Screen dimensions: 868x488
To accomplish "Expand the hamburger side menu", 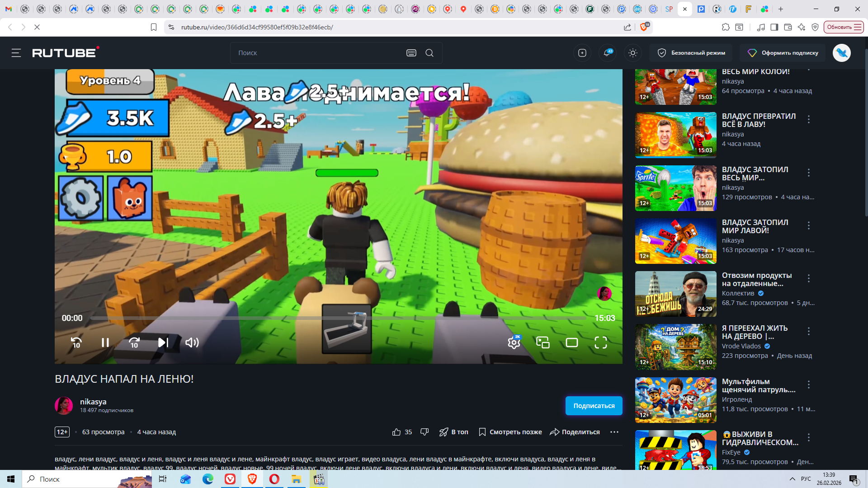I will pyautogui.click(x=16, y=53).
